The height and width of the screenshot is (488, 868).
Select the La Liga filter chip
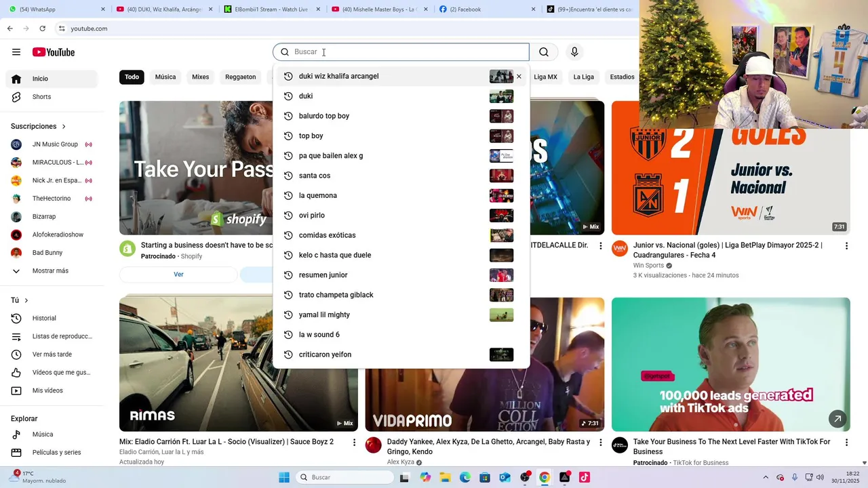pyautogui.click(x=583, y=77)
